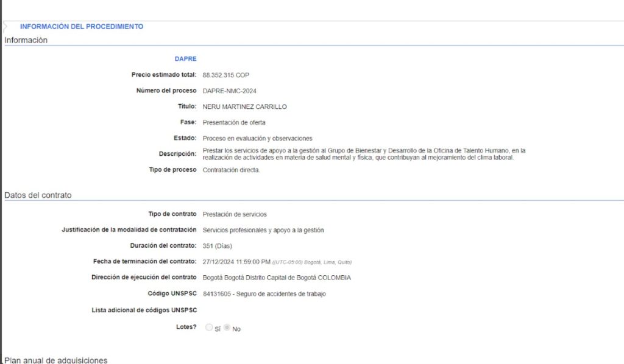The image size is (624, 364).
Task: Click the Información section header
Action: click(26, 40)
